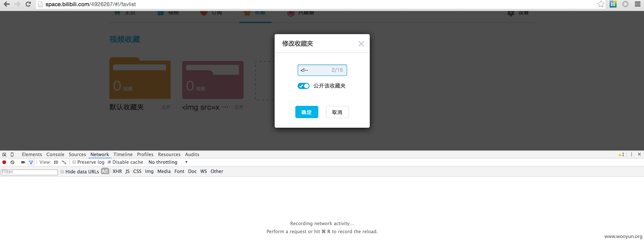Click the gray circle extension icon
Viewport: 644px width, 242px height.
tap(625, 4)
